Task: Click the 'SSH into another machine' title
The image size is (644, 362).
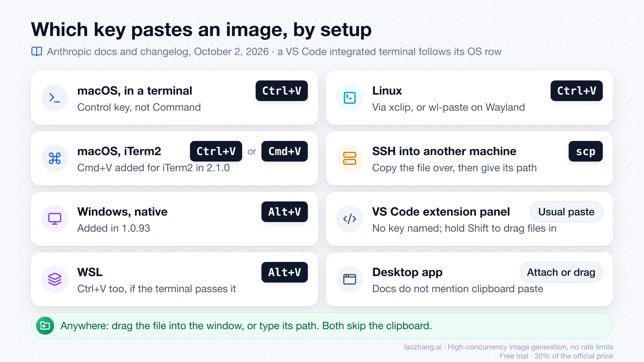Action: (x=444, y=151)
